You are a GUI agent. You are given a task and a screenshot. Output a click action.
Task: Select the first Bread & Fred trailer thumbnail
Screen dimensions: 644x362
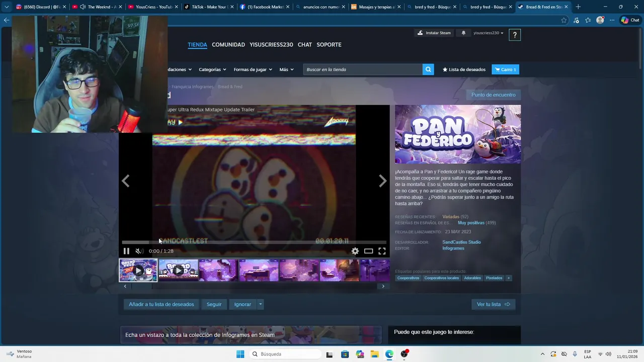pos(138,270)
